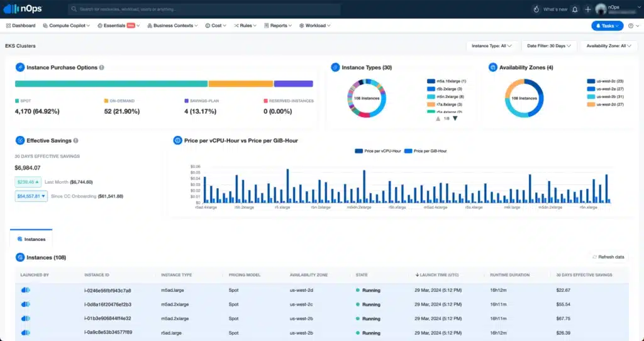Click the Effective Savings info icon
The image size is (644, 341).
75,140
